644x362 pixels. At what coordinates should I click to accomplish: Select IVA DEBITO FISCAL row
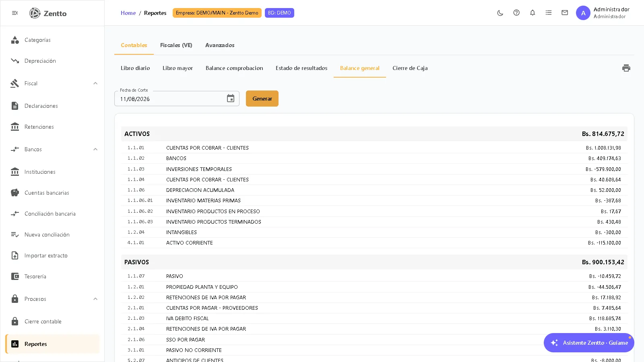[374, 318]
